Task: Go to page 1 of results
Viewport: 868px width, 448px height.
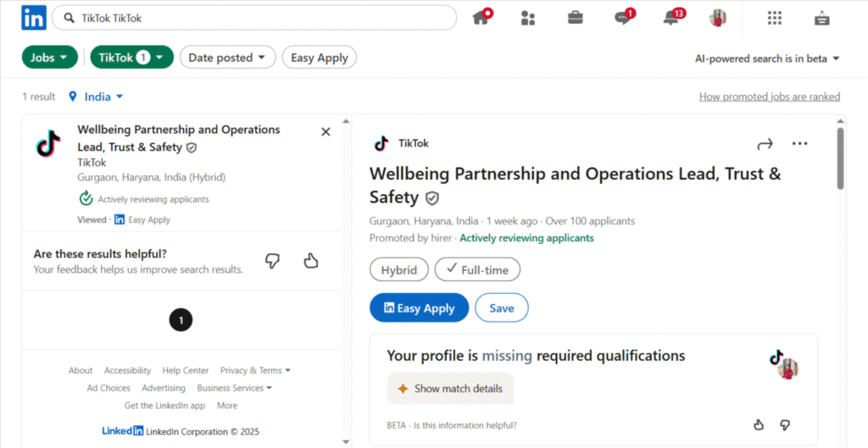Action: (181, 319)
